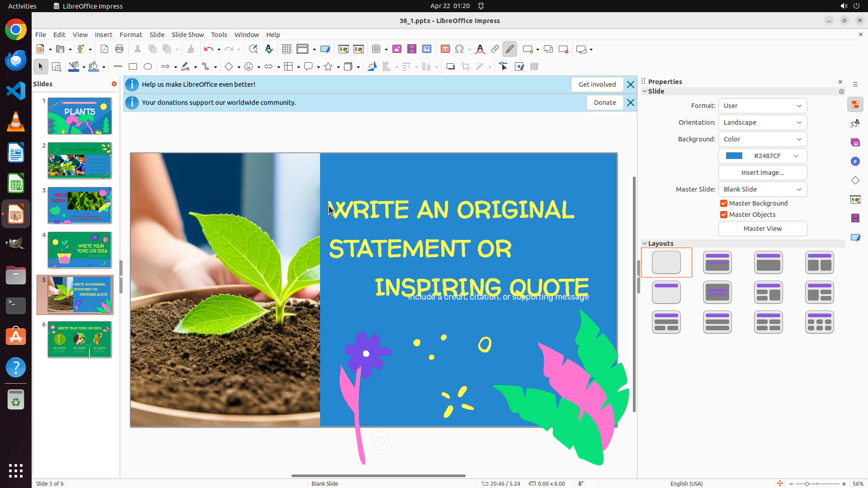Uncheck the Master Background checkbox

tap(724, 203)
